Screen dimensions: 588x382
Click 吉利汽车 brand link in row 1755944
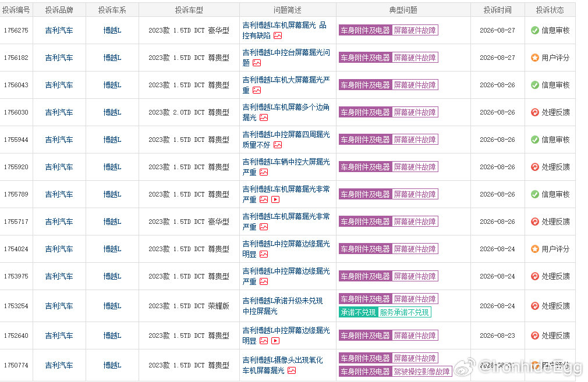pos(59,140)
